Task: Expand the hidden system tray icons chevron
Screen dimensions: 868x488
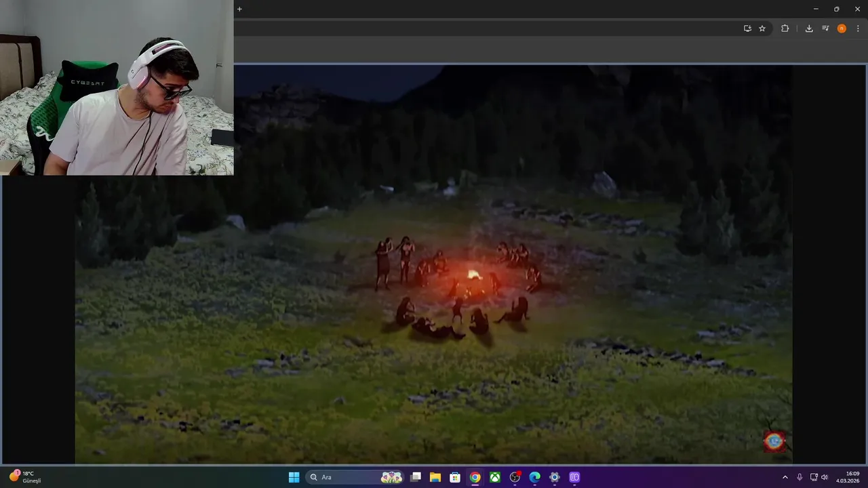Action: coord(785,477)
